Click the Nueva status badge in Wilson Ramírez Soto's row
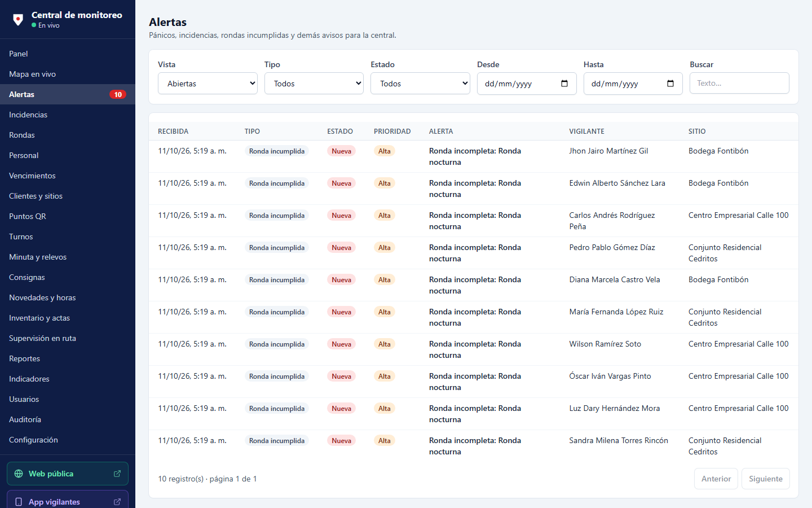Screen dimensions: 812x508 pos(341,344)
